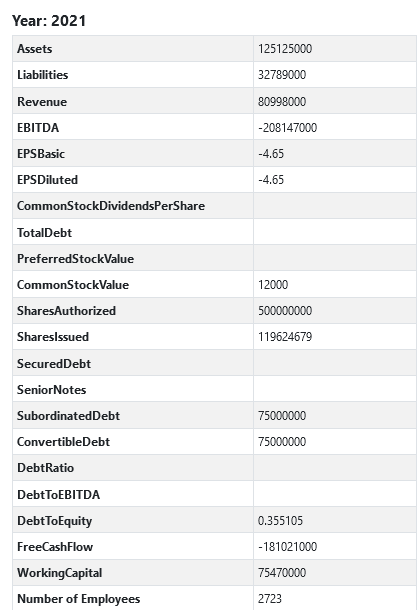Click the FreeCashFlow value -181021000
The width and height of the screenshot is (419, 610).
[x=288, y=547]
